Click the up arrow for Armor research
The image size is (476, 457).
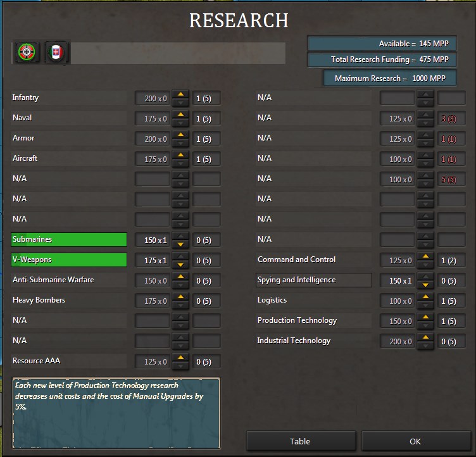click(x=180, y=135)
